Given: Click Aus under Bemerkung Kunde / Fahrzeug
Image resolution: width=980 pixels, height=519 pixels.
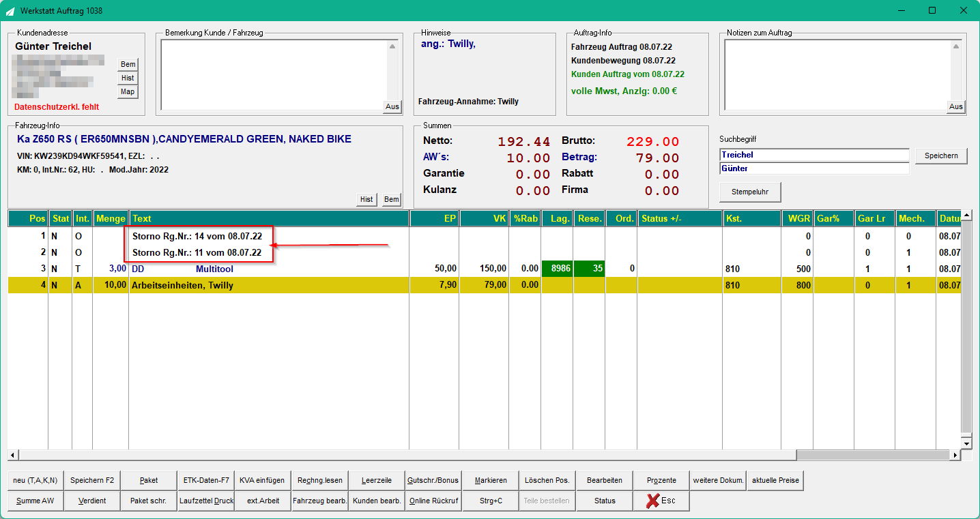Looking at the screenshot, I should pos(392,106).
